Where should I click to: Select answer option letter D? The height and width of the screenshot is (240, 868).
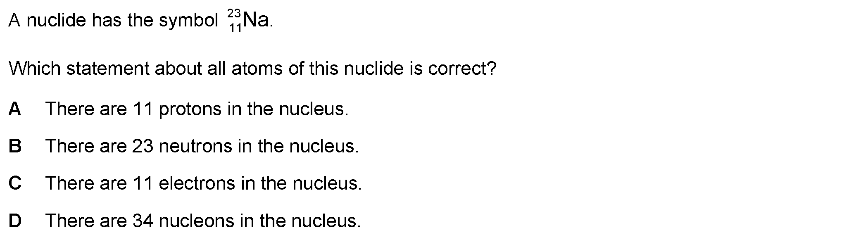pos(15,221)
